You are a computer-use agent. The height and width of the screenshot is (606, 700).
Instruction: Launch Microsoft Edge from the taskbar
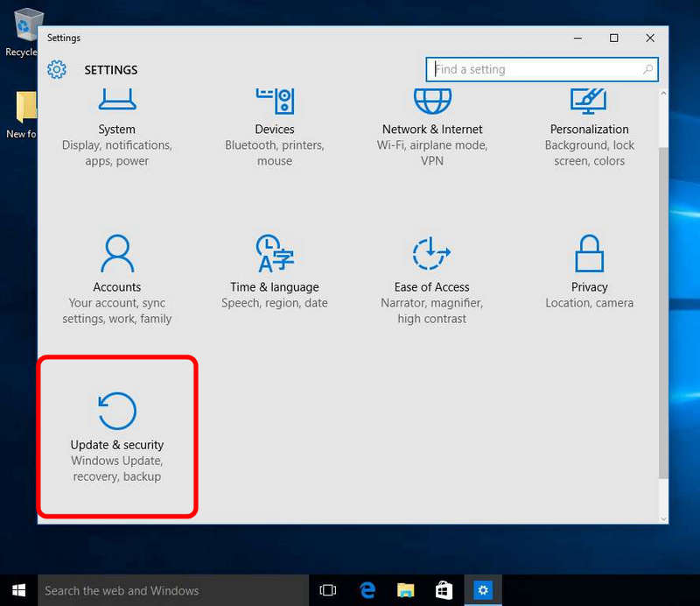point(367,590)
